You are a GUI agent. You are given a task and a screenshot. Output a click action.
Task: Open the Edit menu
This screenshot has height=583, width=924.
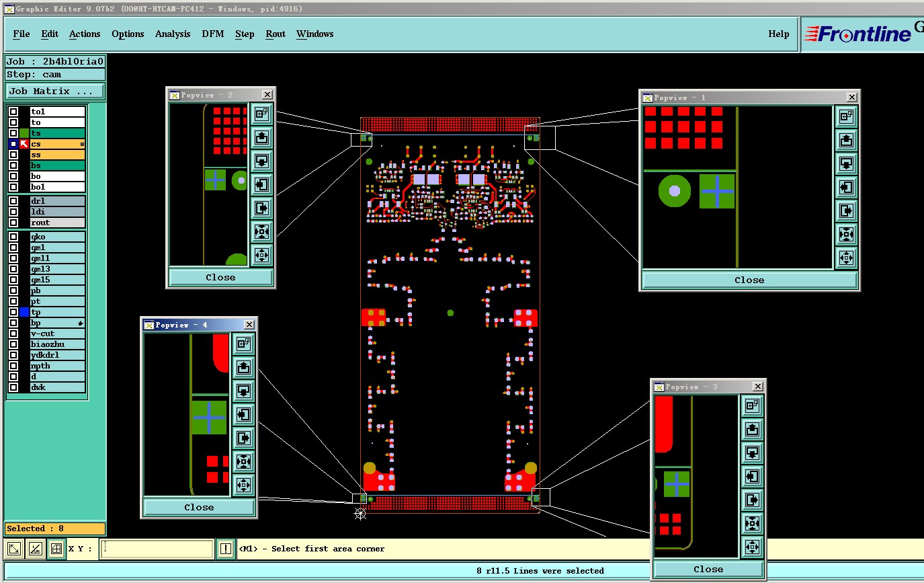point(50,34)
